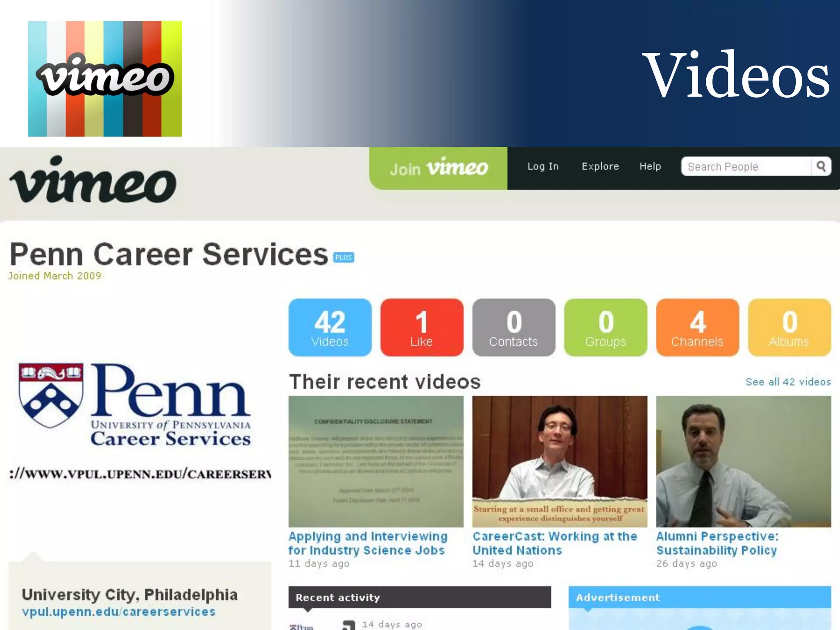Click the colorful Vimeo logo in the slide header
840x630 pixels.
[x=105, y=79]
